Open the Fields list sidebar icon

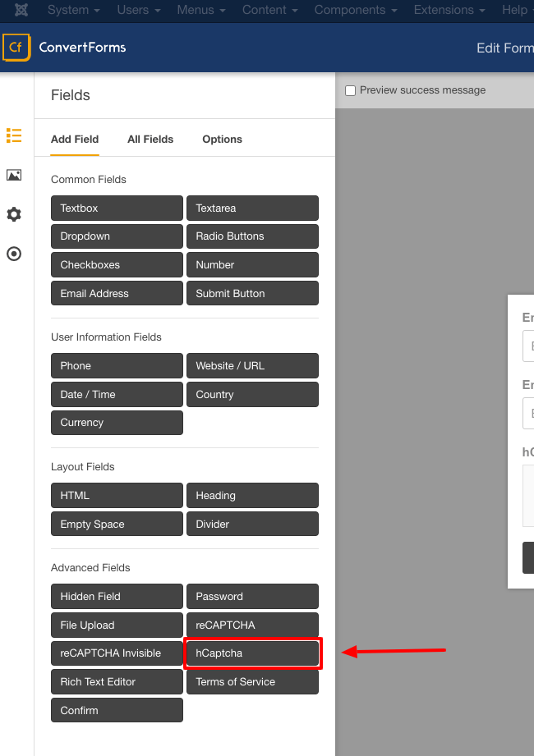pyautogui.click(x=14, y=135)
